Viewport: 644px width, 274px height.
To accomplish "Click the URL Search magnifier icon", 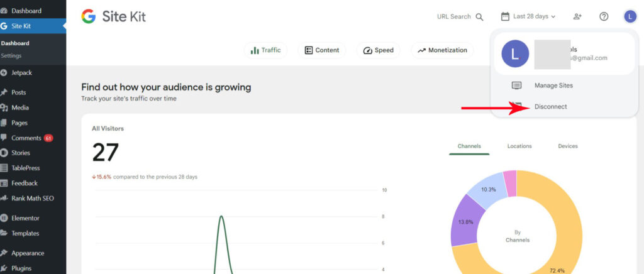I will pos(479,17).
